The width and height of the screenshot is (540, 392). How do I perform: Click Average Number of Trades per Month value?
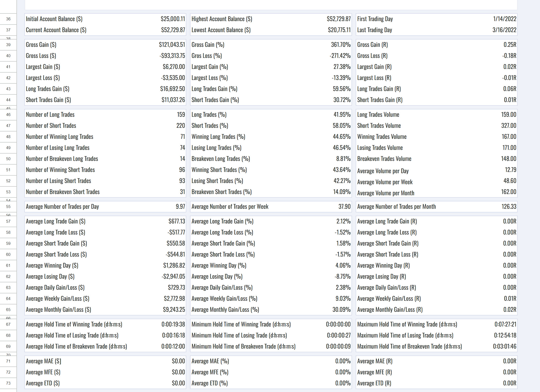coord(509,207)
